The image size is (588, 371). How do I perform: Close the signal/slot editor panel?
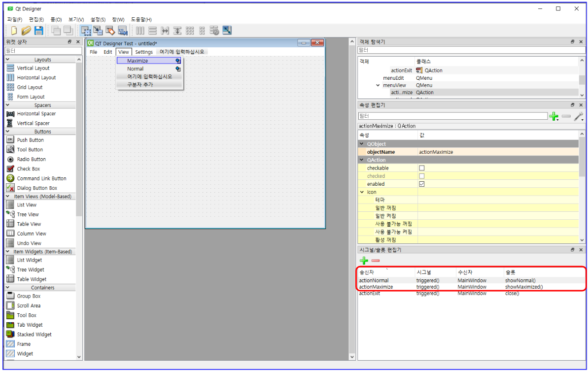[581, 250]
